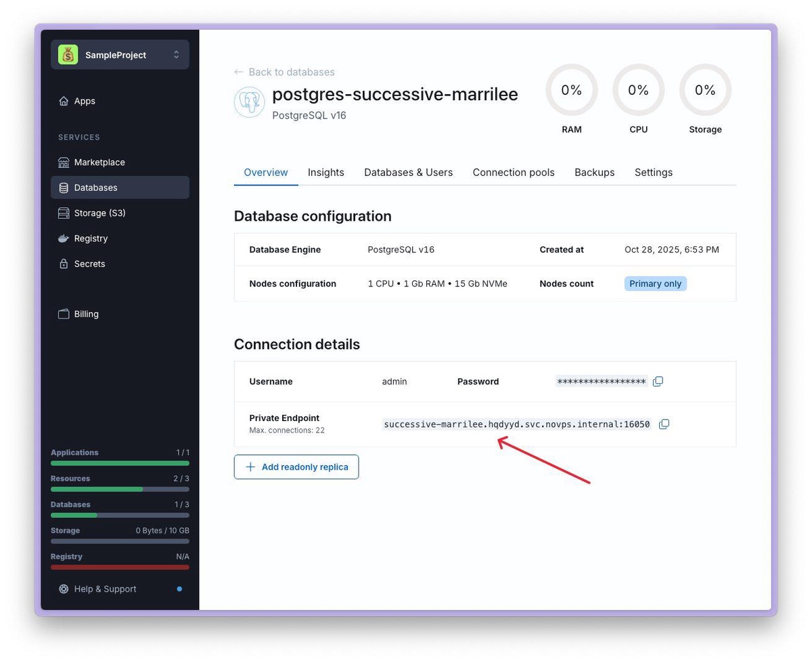Click the Storage usage progress bar
The height and width of the screenshot is (662, 812).
120,542
